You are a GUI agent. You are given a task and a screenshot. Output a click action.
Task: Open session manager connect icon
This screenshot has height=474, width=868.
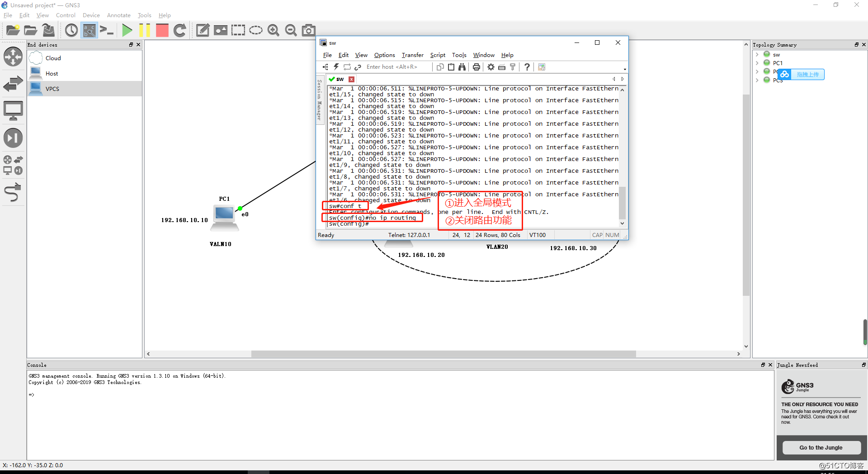[x=325, y=67]
